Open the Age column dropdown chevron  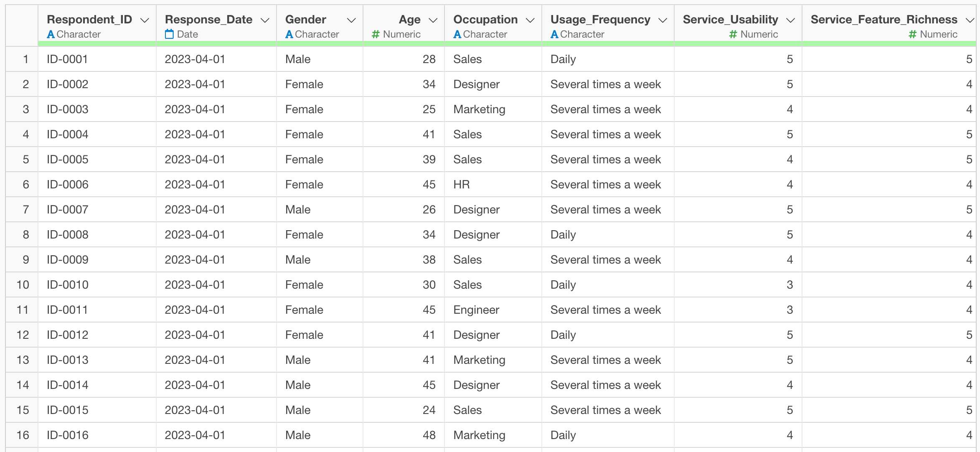[x=433, y=20]
